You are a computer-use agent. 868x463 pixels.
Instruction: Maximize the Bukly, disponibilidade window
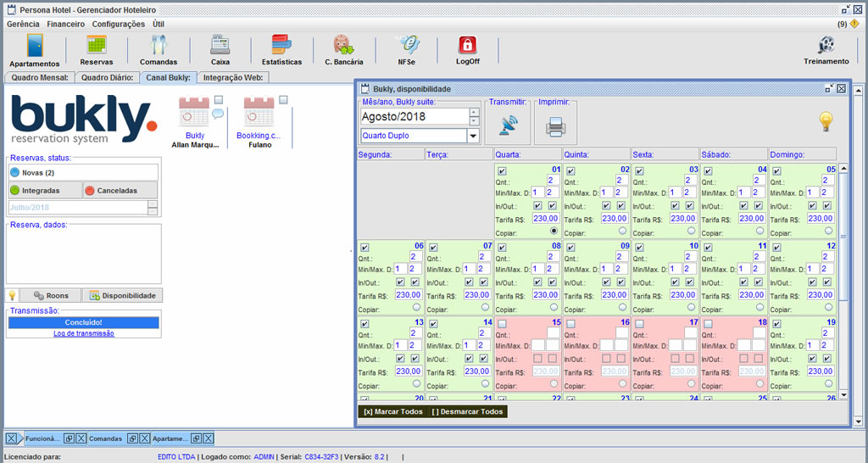[829, 88]
